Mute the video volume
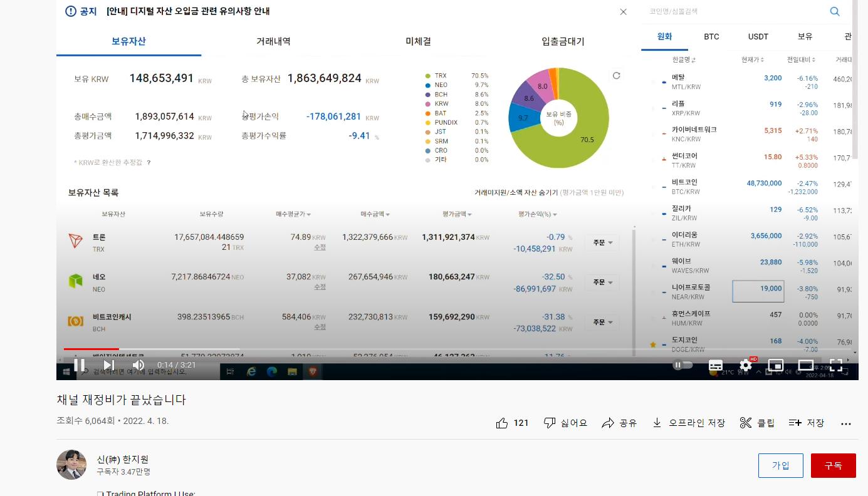868x496 pixels. (x=139, y=365)
